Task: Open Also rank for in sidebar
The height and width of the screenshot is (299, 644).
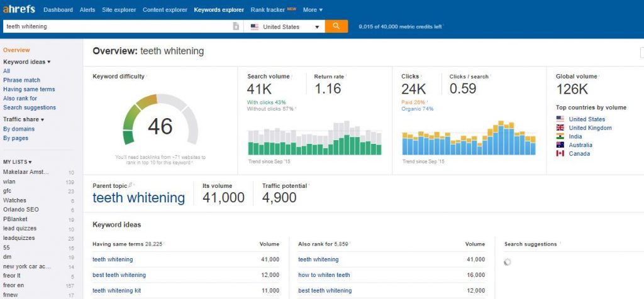Action: tap(20, 98)
